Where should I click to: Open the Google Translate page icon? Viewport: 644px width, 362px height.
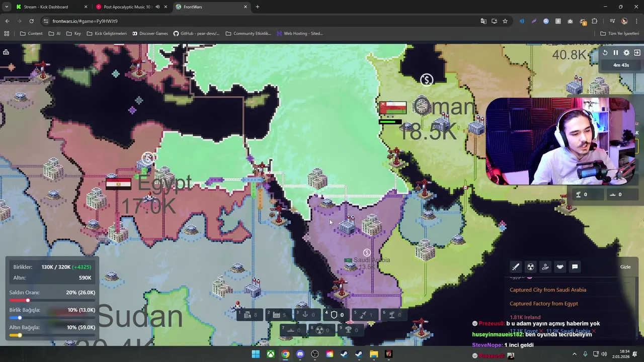click(484, 21)
